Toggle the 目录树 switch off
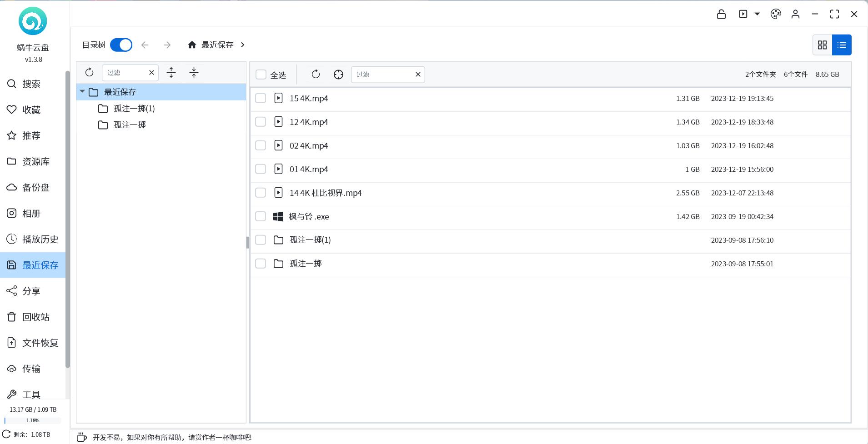The width and height of the screenshot is (868, 444). (121, 45)
